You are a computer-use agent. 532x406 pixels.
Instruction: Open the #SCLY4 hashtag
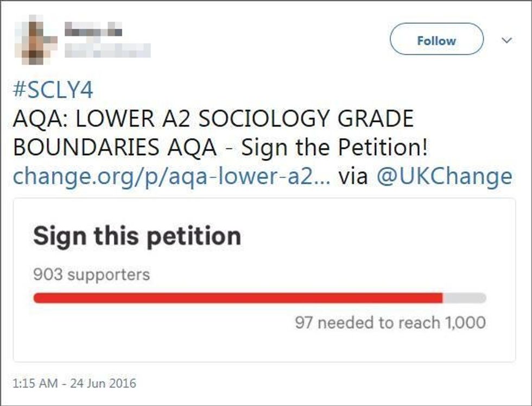pyautogui.click(x=53, y=90)
